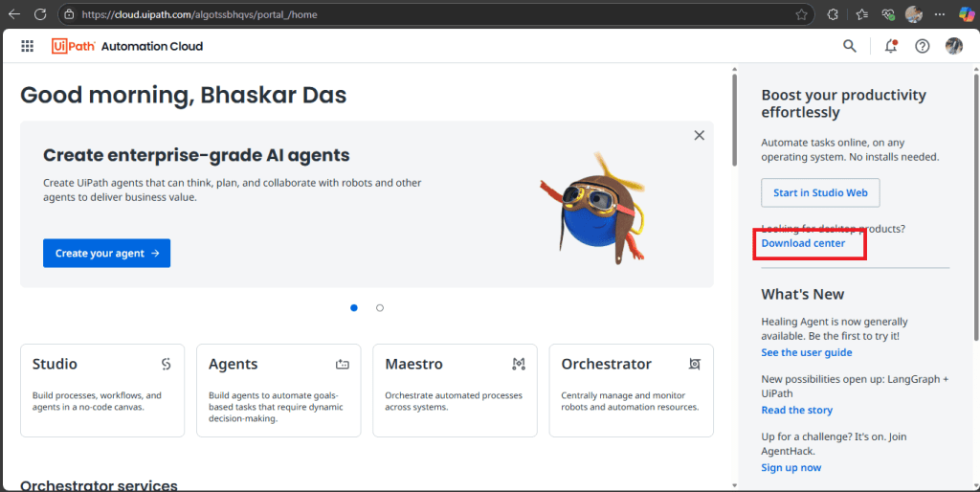Select the first carousel dot
Viewport: 980px width, 492px height.
pos(354,307)
